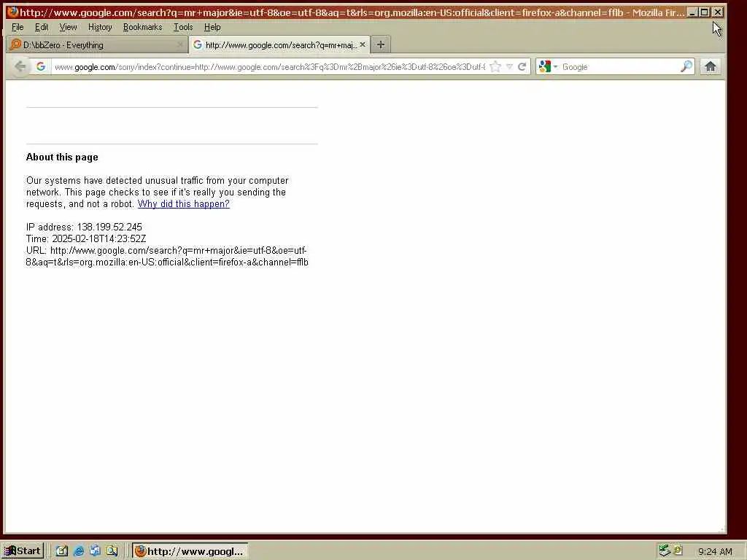Click the taskbar clock showing 9:24 AM
This screenshot has height=560, width=747.
click(x=715, y=551)
